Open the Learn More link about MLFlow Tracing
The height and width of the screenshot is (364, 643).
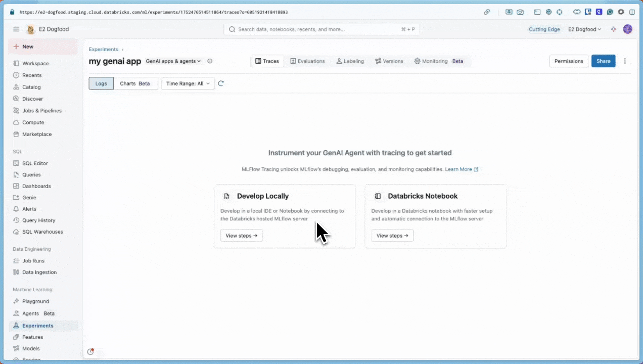[x=458, y=169]
